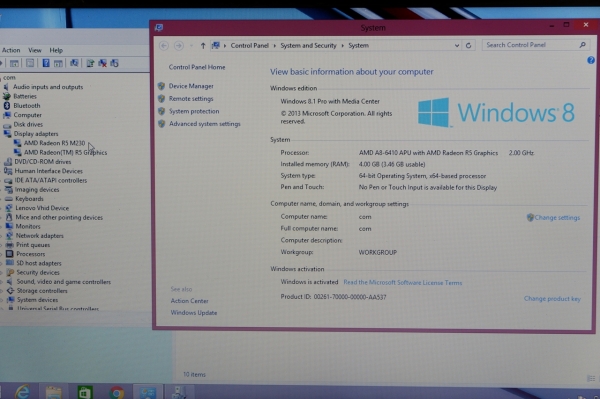Open the View menu in Device Manager
Image resolution: width=600 pixels, height=399 pixels.
(35, 50)
